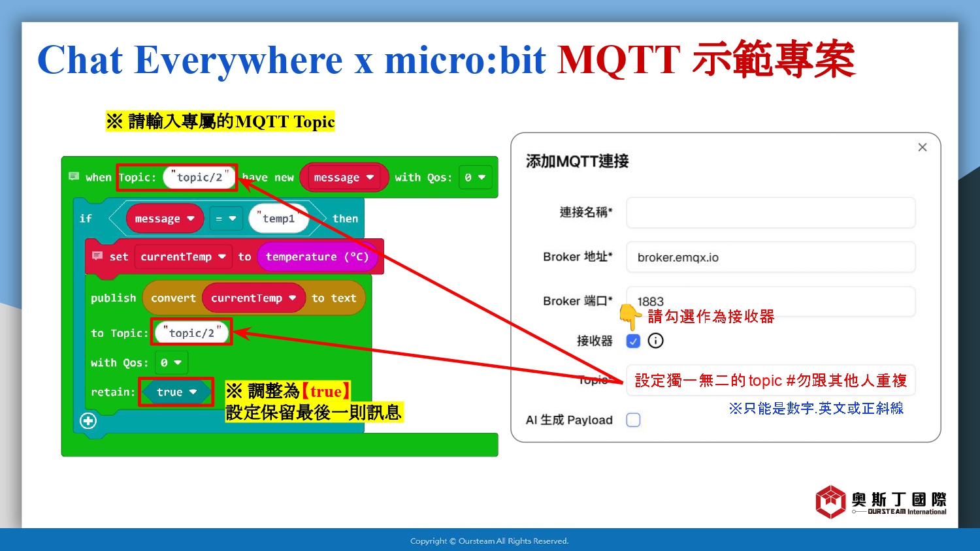980x551 pixels.
Task: Click the "temp1" text value in if block
Action: pos(279,219)
